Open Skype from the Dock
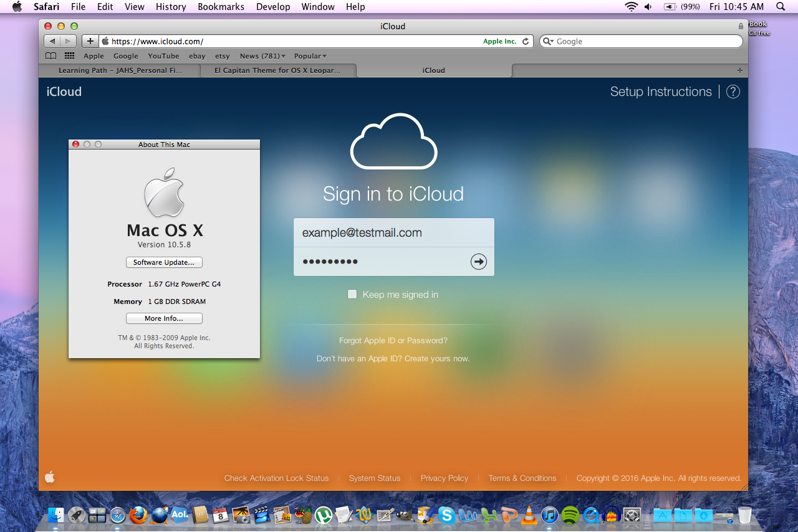This screenshot has height=532, width=798. (x=446, y=515)
